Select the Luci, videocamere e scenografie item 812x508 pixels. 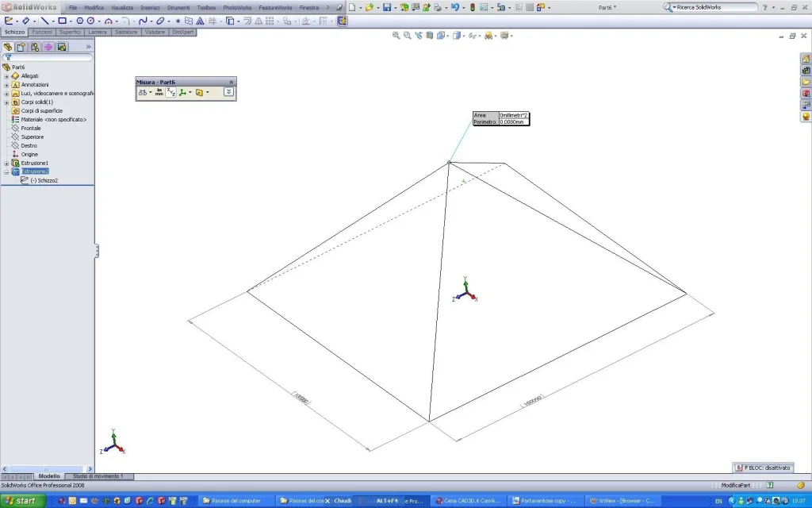click(x=57, y=94)
